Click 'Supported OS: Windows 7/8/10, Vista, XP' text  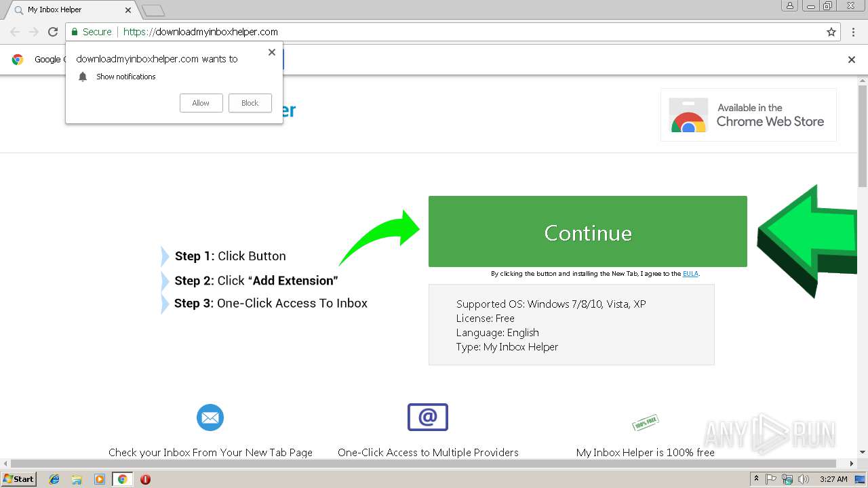[551, 304]
